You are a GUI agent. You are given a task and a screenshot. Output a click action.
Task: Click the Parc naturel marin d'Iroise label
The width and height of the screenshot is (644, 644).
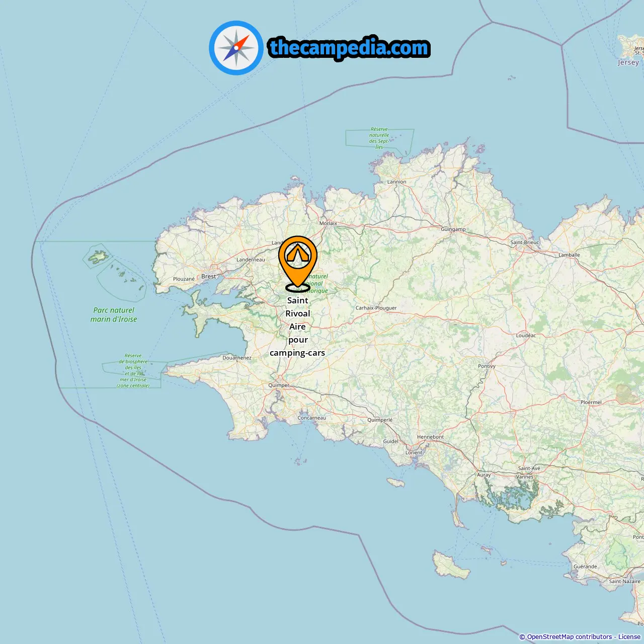click(114, 314)
